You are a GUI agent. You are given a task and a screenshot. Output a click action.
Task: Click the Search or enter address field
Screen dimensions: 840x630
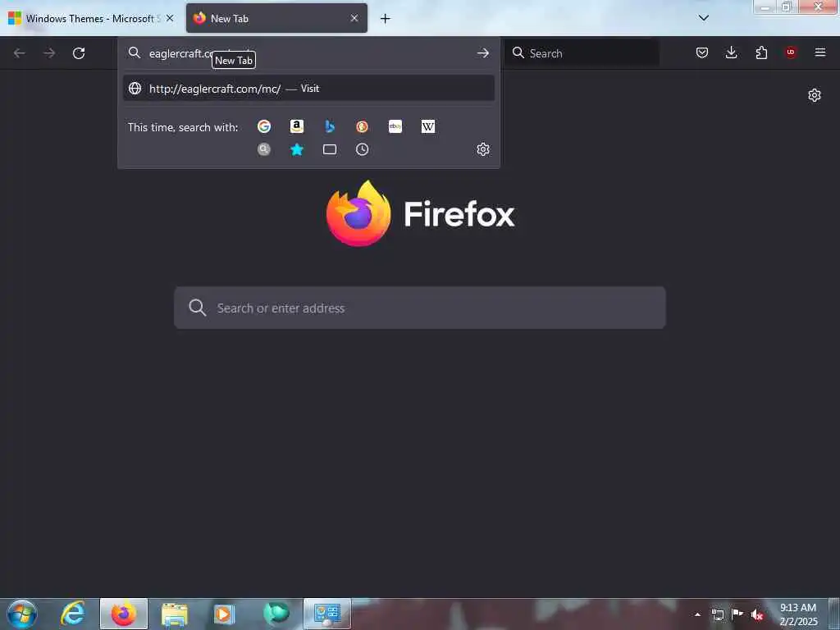(420, 308)
